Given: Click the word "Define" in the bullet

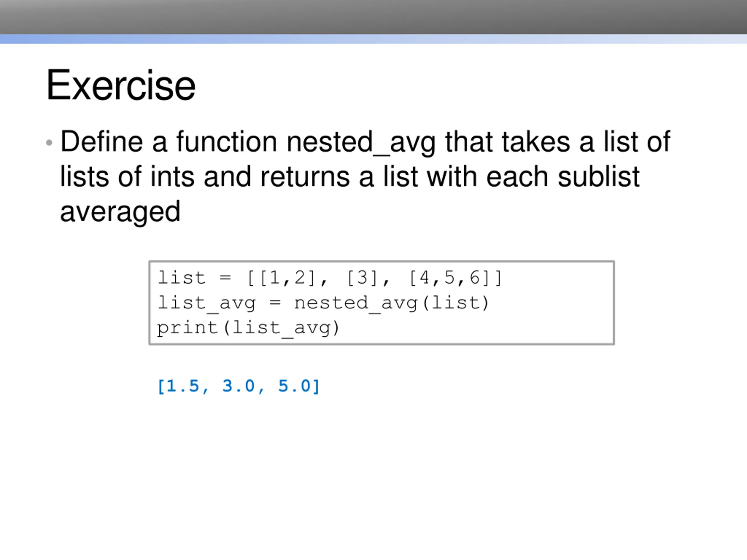Looking at the screenshot, I should click(x=101, y=142).
